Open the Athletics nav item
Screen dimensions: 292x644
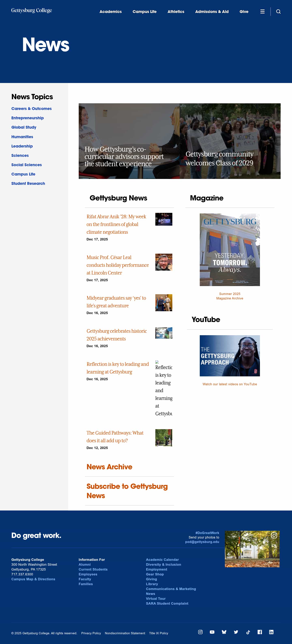tap(176, 12)
